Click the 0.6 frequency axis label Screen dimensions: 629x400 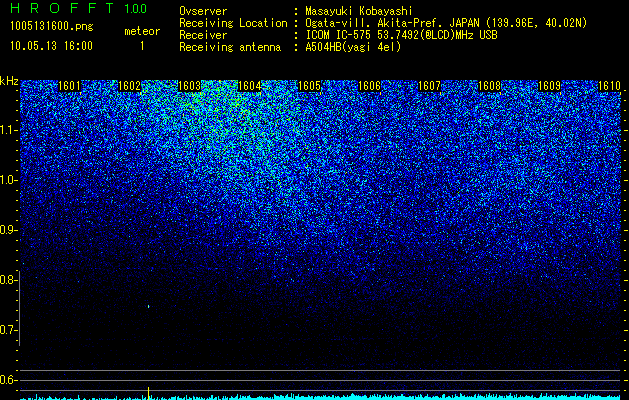pyautogui.click(x=8, y=380)
